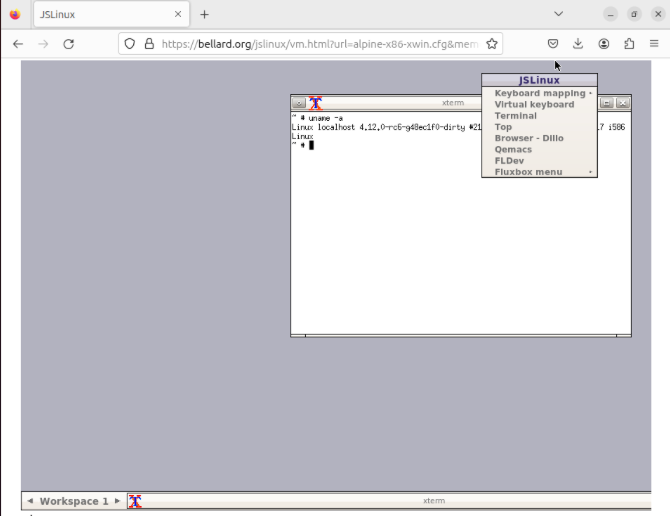Bookmark this page with the star

coord(492,44)
